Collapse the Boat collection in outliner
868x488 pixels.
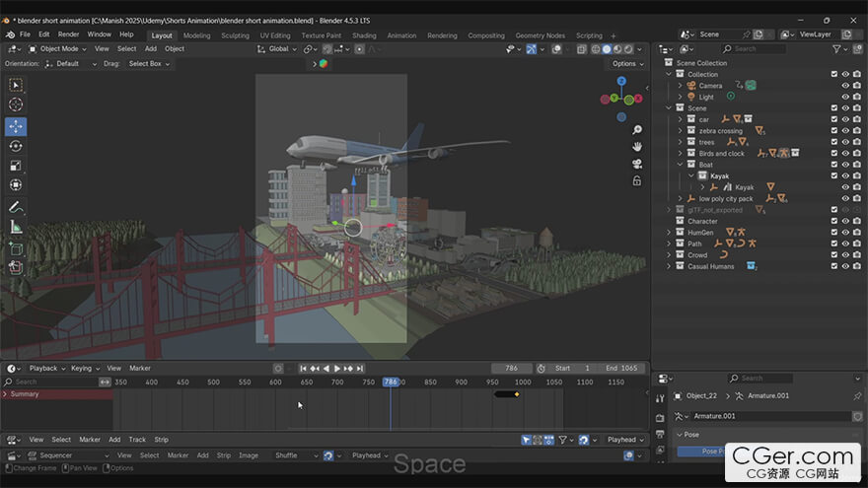[680, 165]
